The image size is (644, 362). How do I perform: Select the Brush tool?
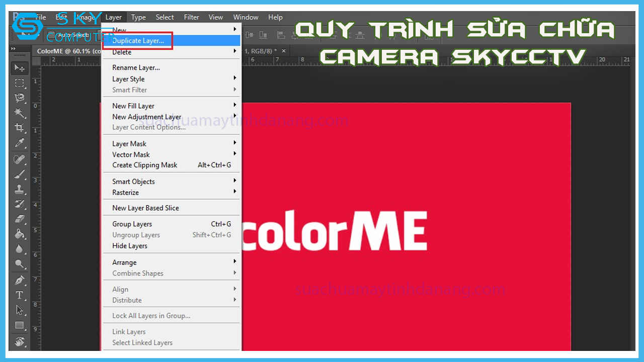(x=20, y=174)
